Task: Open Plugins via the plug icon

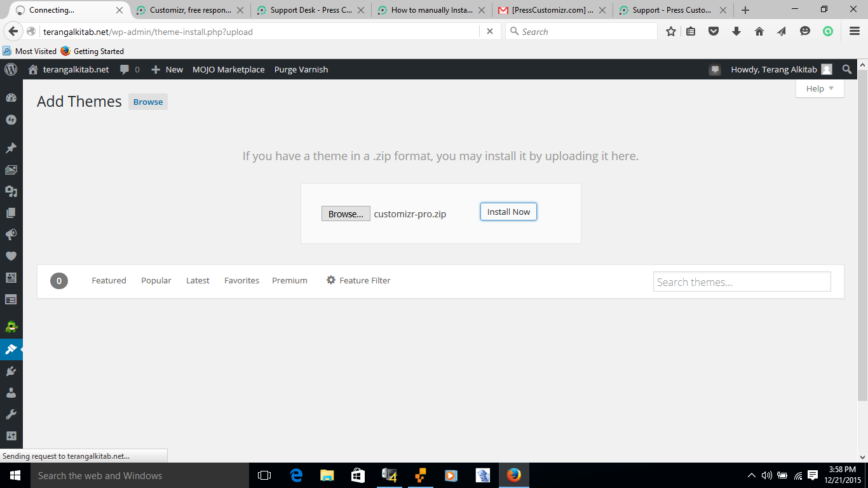Action: pyautogui.click(x=11, y=371)
